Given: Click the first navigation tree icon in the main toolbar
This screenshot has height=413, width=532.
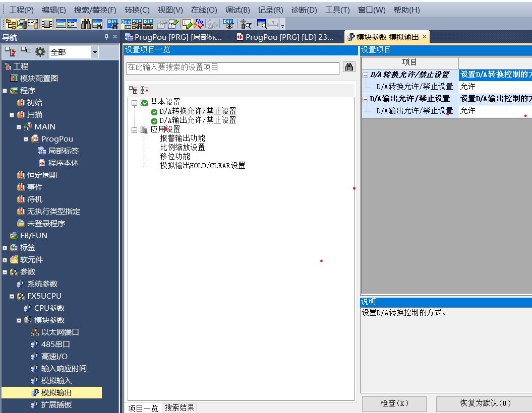Looking at the screenshot, I should click(10, 24).
